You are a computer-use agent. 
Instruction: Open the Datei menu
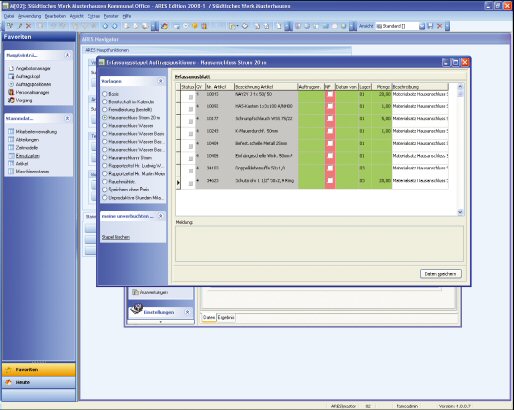pos(9,16)
